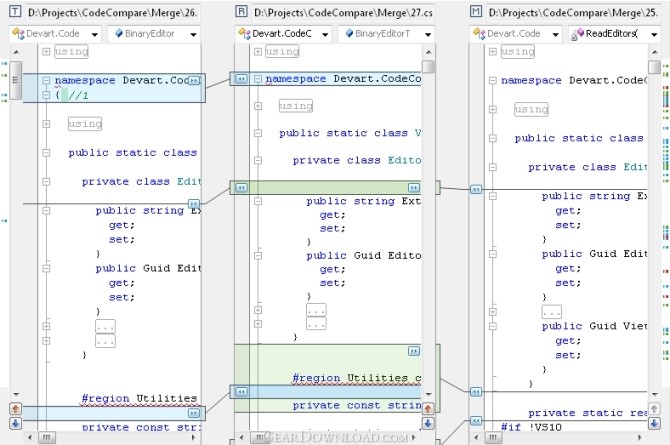Open the Devart.Code namespace dropdown in left pane
This screenshot has height=445, width=670.
94,34
